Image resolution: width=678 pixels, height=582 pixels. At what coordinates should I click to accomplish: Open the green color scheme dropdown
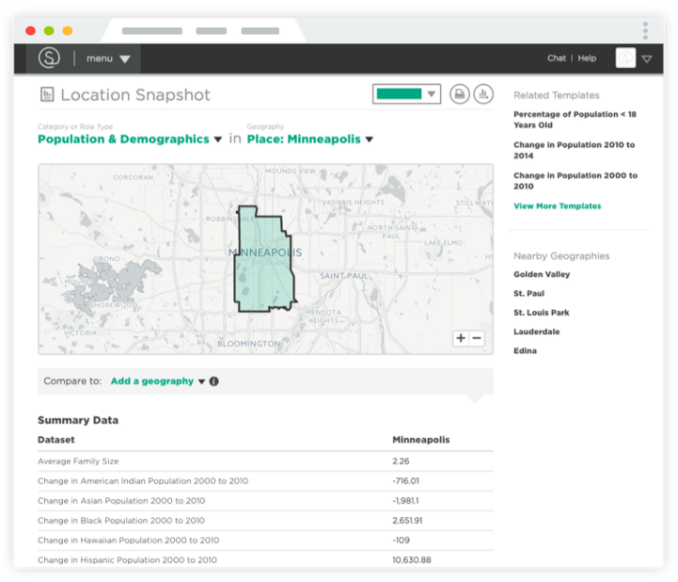pos(406,94)
